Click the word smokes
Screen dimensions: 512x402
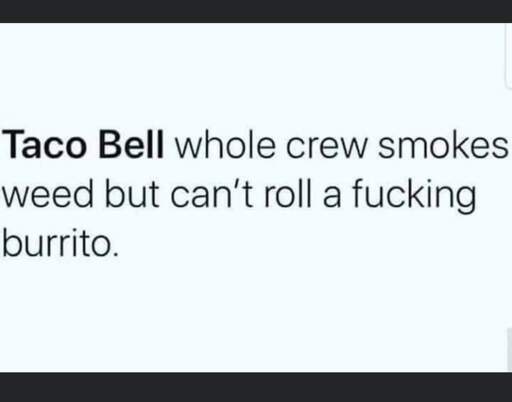coord(443,144)
